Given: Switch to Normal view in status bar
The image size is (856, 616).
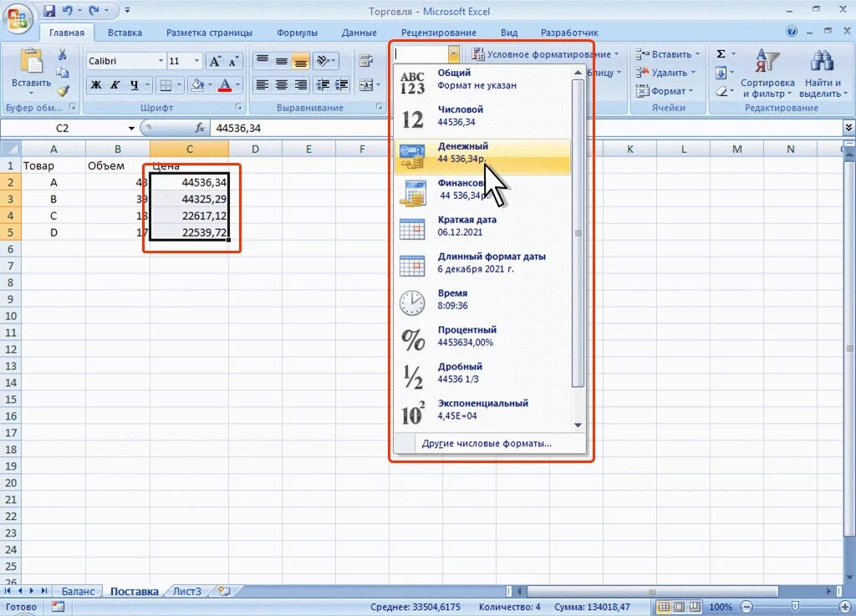Looking at the screenshot, I should point(664,607).
